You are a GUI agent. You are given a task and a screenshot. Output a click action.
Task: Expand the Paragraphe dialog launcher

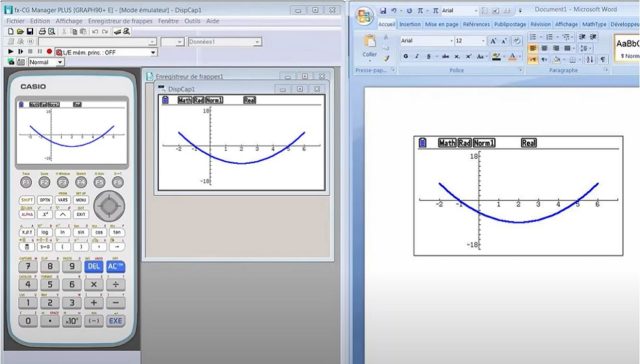point(606,70)
